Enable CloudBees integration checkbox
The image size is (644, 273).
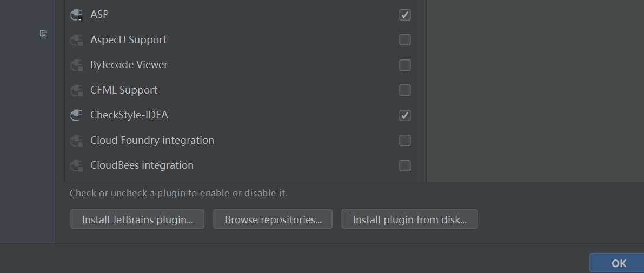[404, 165]
